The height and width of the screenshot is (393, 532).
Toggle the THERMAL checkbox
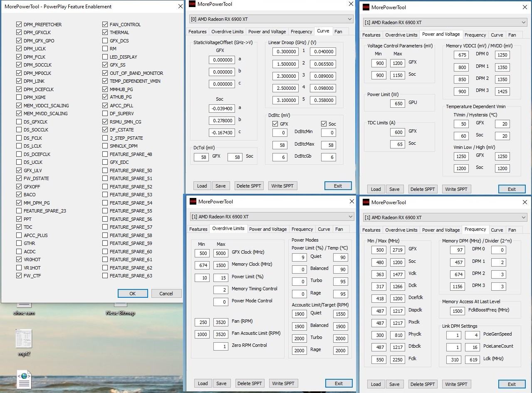coord(105,32)
